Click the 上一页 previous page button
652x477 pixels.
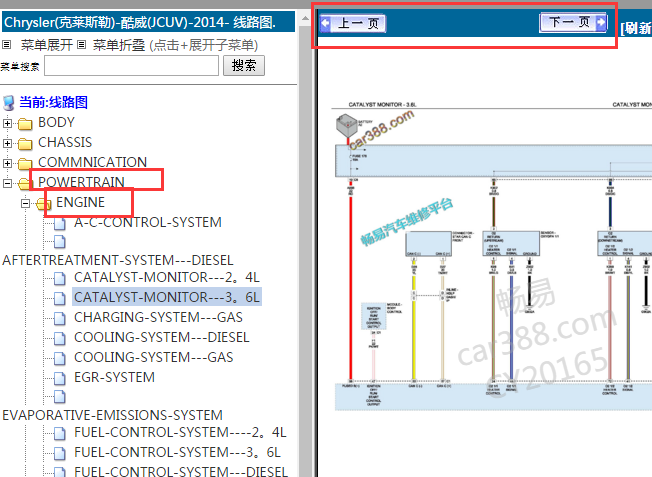coord(353,23)
